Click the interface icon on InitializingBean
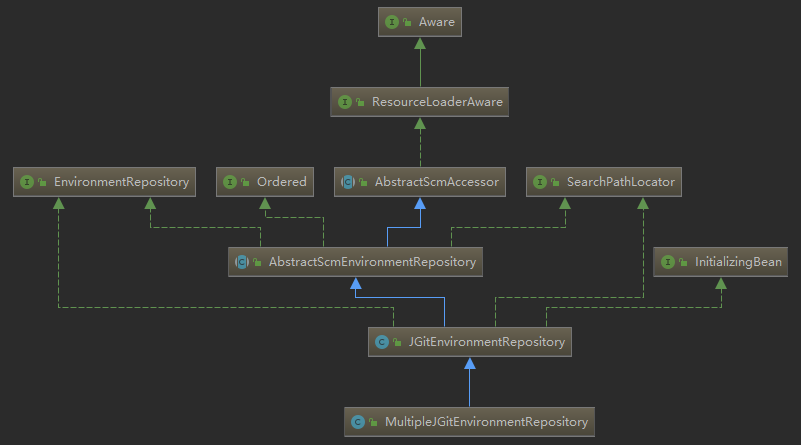 pos(668,262)
